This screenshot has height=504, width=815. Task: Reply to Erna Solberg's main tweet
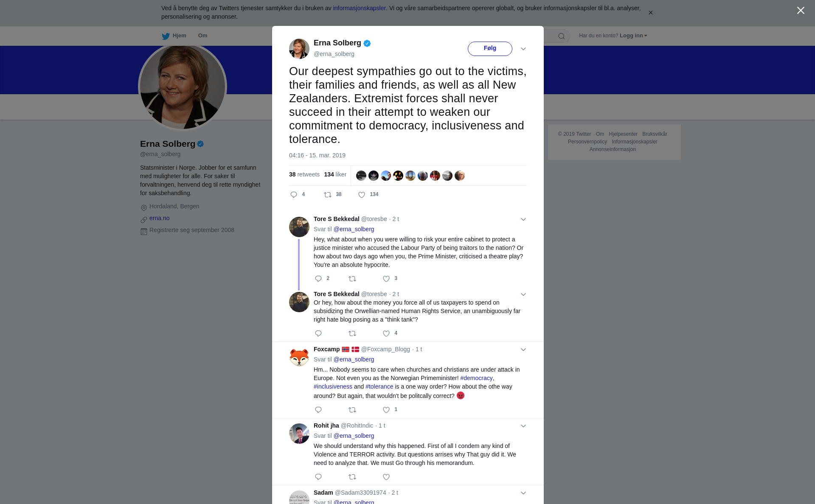294,195
